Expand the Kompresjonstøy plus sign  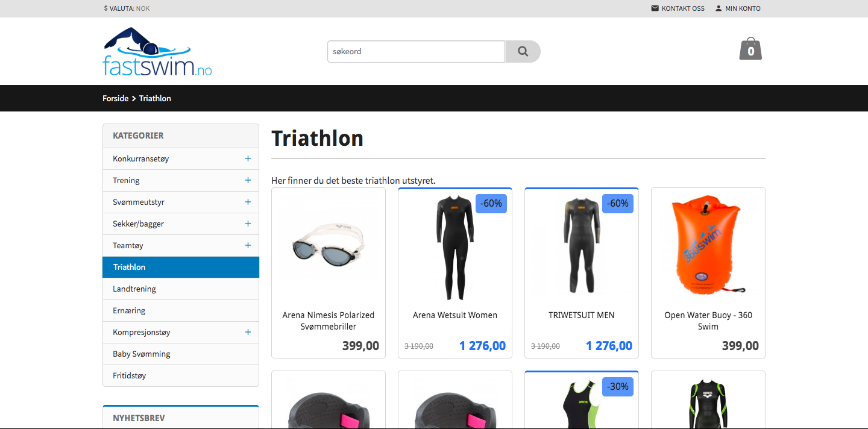pos(248,332)
